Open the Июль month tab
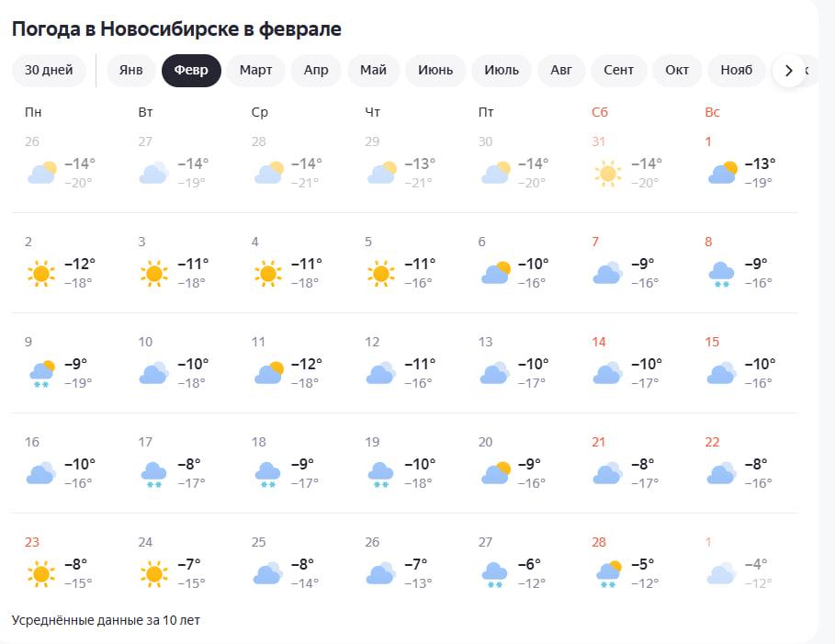Screen dimensions: 835x644 [x=502, y=71]
